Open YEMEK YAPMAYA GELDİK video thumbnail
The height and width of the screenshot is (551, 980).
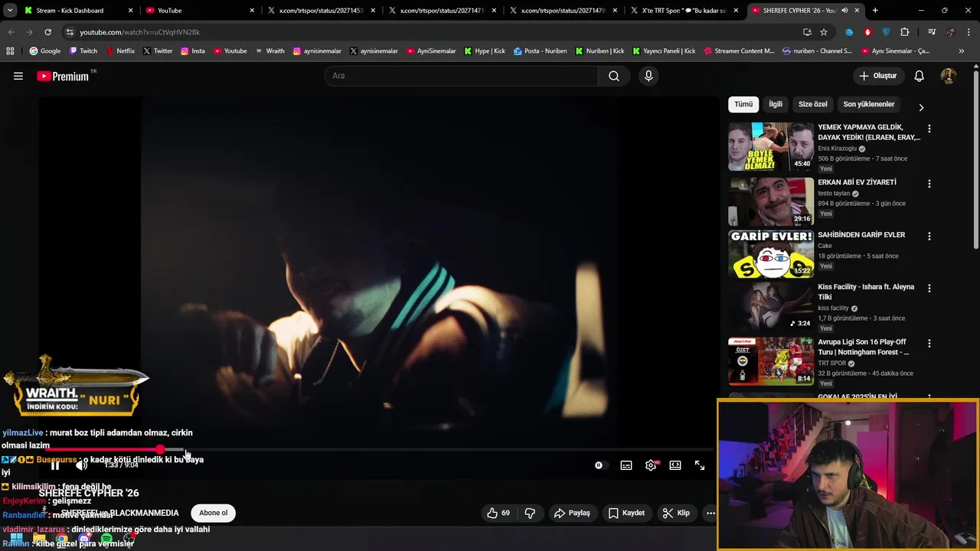[771, 146]
